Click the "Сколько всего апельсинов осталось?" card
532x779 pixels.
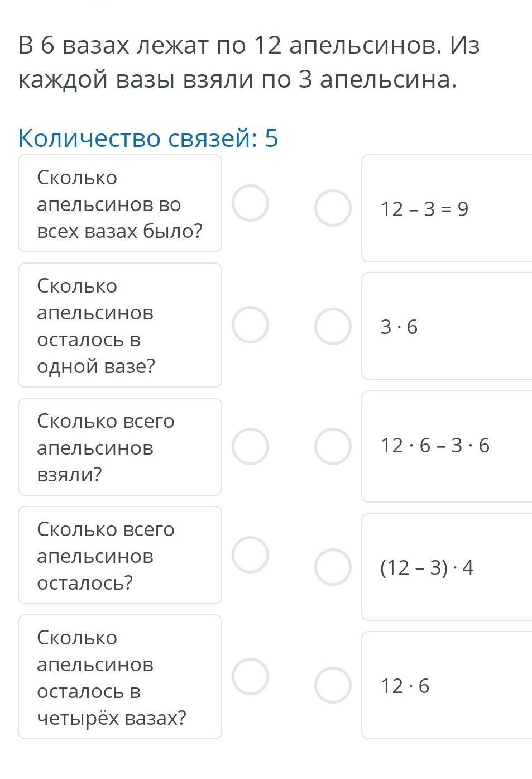coord(120,555)
